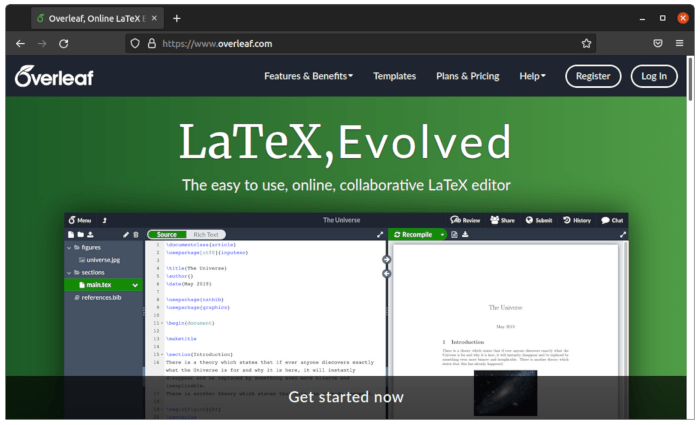The image size is (700, 425).
Task: Select references.bib in file tree
Action: click(x=98, y=297)
